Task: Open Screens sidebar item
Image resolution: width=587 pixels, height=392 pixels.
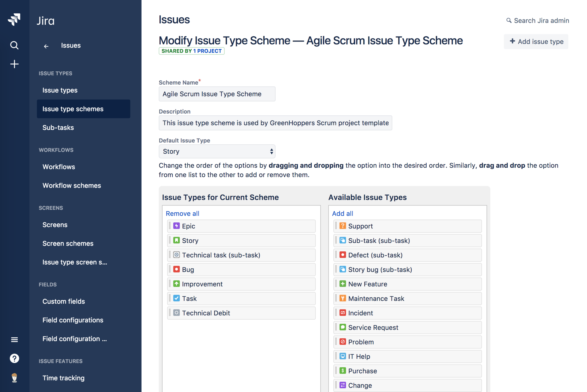Action: coord(55,225)
